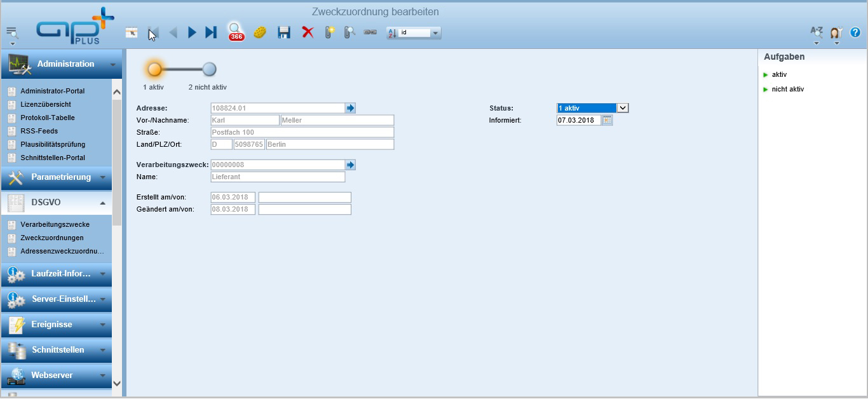Select the '2 nicht aktiv' status step circle
868x399 pixels.
(x=209, y=69)
